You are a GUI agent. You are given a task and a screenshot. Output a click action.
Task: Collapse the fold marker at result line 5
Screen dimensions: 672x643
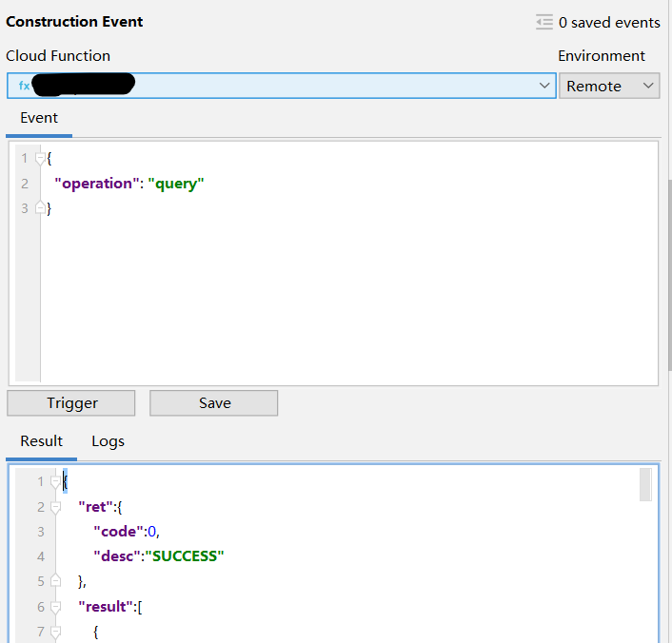click(55, 581)
